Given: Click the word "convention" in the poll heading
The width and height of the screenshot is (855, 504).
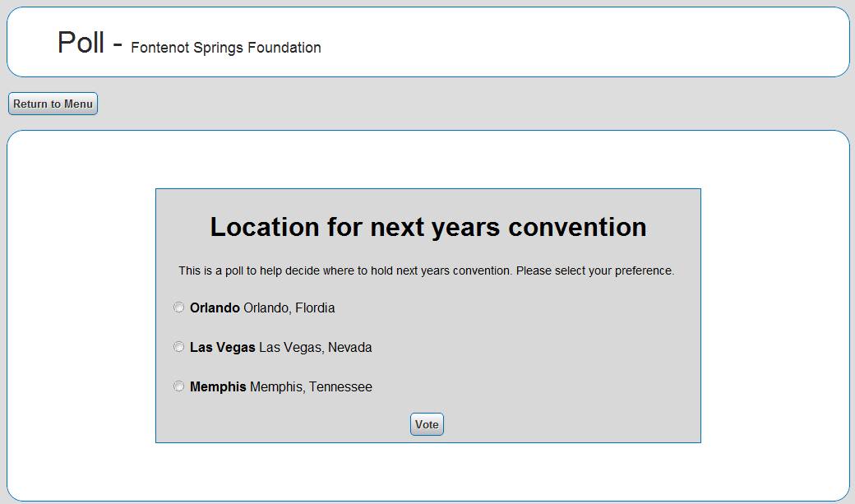Looking at the screenshot, I should [577, 227].
